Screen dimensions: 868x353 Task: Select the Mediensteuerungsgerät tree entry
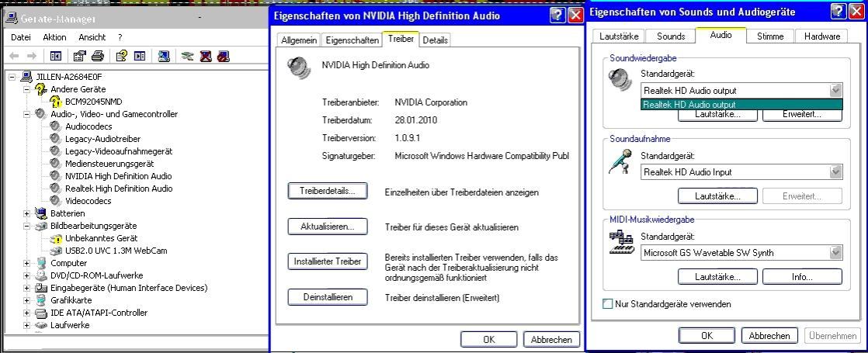(x=109, y=163)
